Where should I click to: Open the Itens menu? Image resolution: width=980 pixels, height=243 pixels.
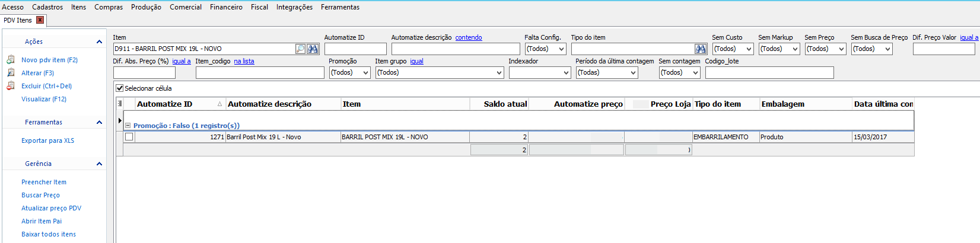click(78, 7)
